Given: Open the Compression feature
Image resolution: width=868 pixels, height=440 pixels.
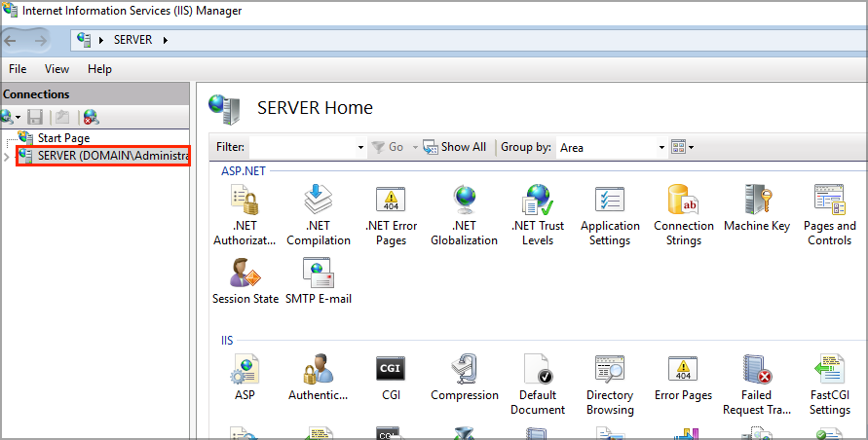Looking at the screenshot, I should pyautogui.click(x=465, y=378).
